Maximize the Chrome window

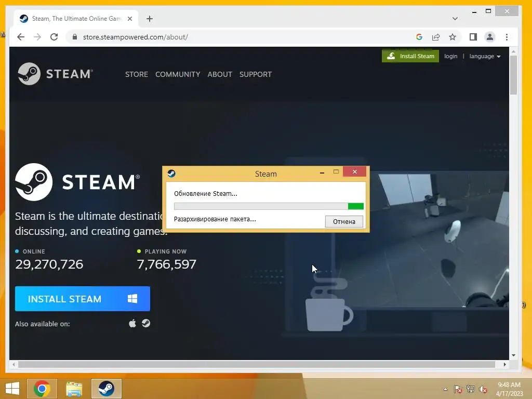point(488,11)
